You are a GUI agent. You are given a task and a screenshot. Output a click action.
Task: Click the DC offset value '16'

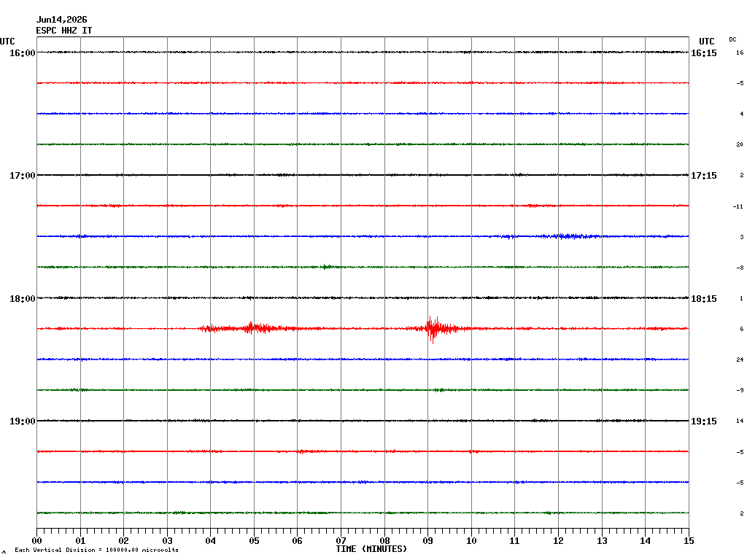(740, 52)
